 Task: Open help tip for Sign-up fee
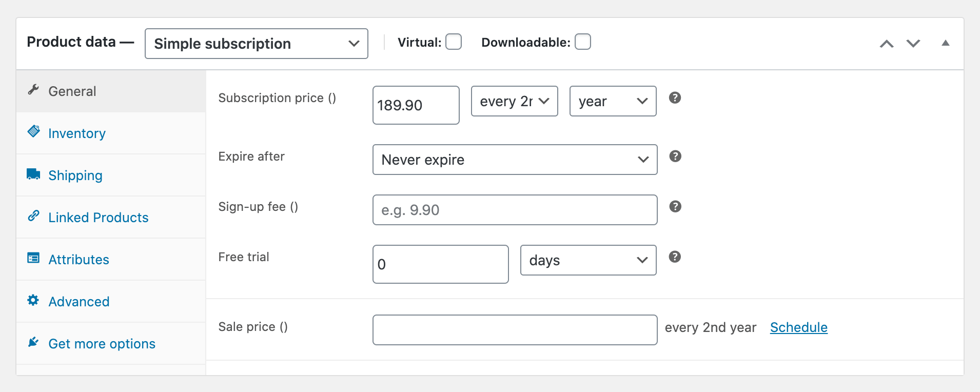tap(676, 206)
